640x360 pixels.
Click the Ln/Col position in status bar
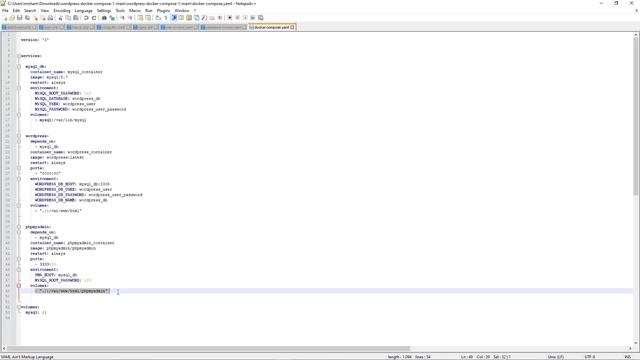tap(486, 357)
